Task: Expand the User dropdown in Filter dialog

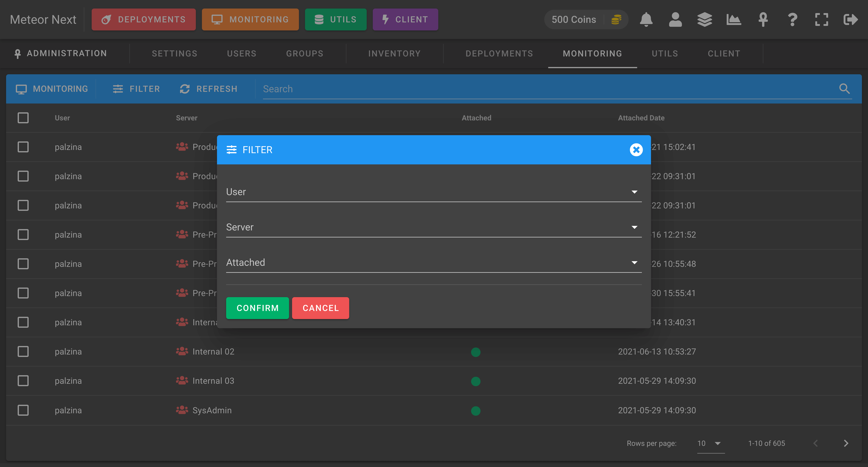Action: tap(434, 192)
